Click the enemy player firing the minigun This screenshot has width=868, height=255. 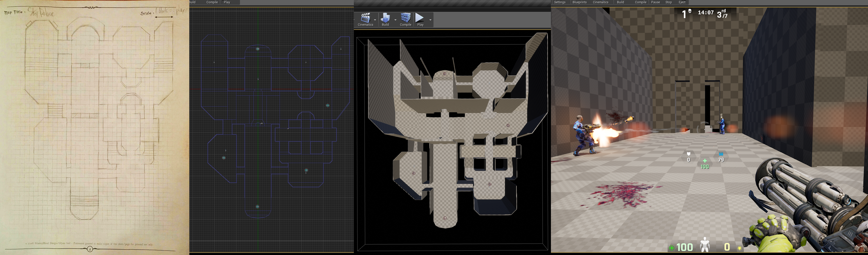tap(584, 135)
